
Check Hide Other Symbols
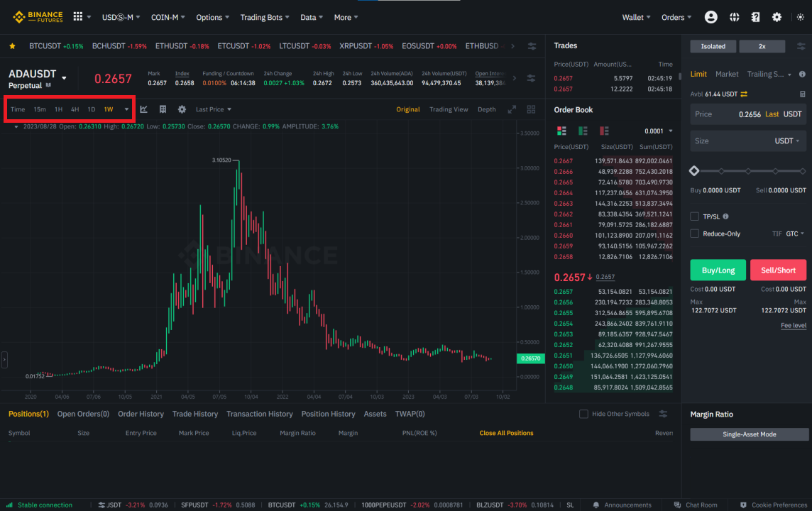tap(583, 414)
